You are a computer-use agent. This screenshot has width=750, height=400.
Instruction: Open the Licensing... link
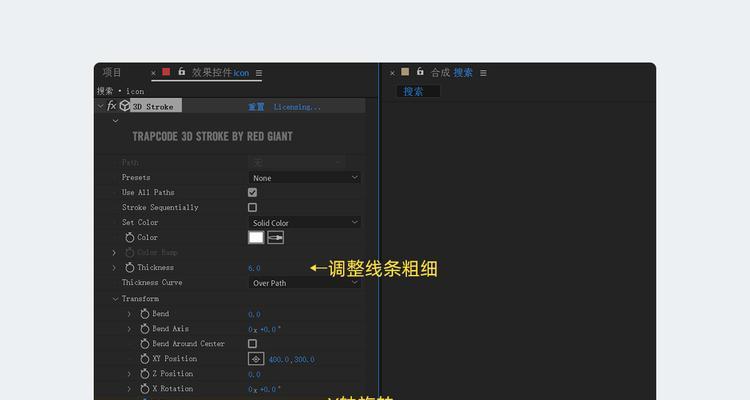[297, 107]
